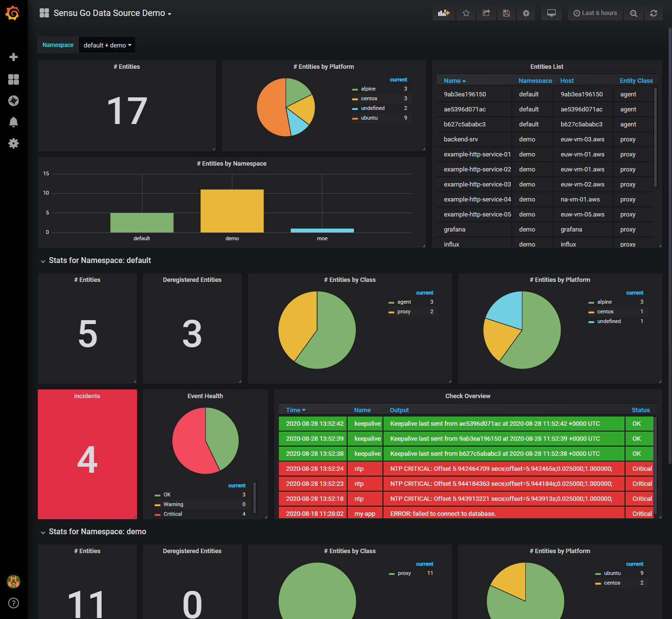Click the Share dashboard icon

486,13
